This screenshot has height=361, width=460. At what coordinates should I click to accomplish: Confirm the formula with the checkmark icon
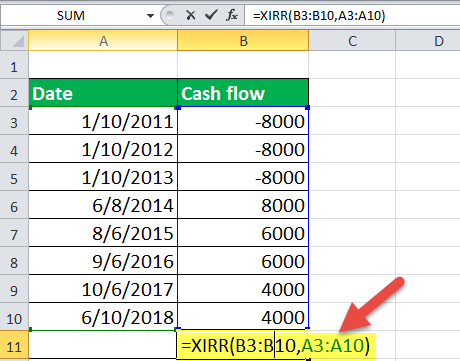211,15
